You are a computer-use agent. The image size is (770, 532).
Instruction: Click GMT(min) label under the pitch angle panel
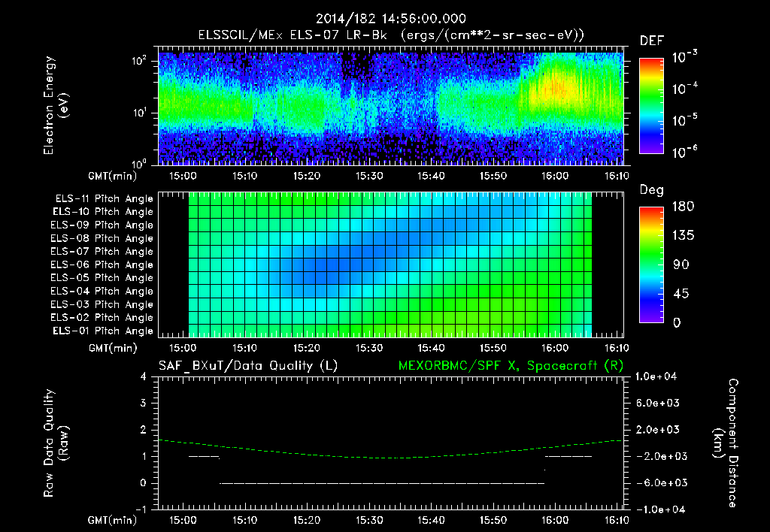pos(113,348)
